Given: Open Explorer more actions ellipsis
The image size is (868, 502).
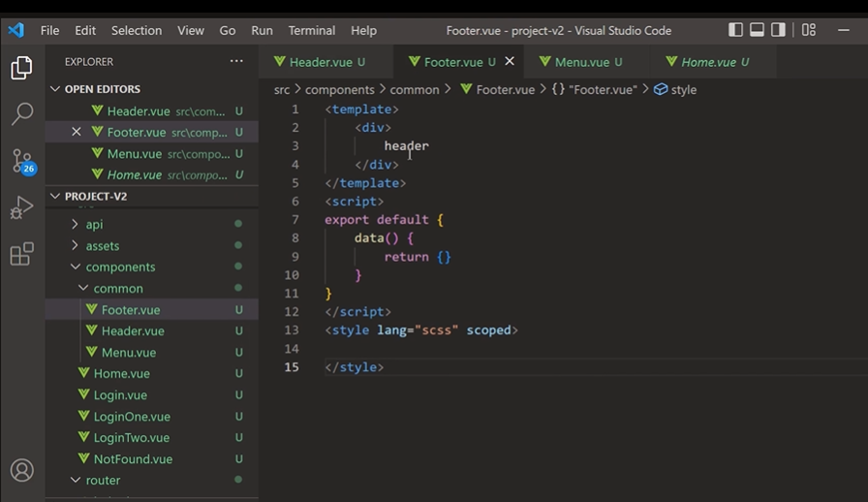Looking at the screenshot, I should (236, 61).
